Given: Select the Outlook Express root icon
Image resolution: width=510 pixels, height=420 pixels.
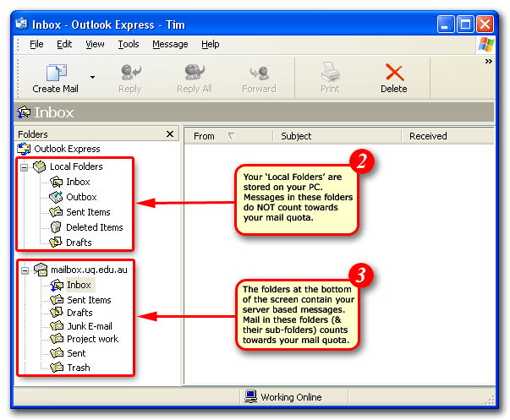Looking at the screenshot, I should click(x=25, y=149).
